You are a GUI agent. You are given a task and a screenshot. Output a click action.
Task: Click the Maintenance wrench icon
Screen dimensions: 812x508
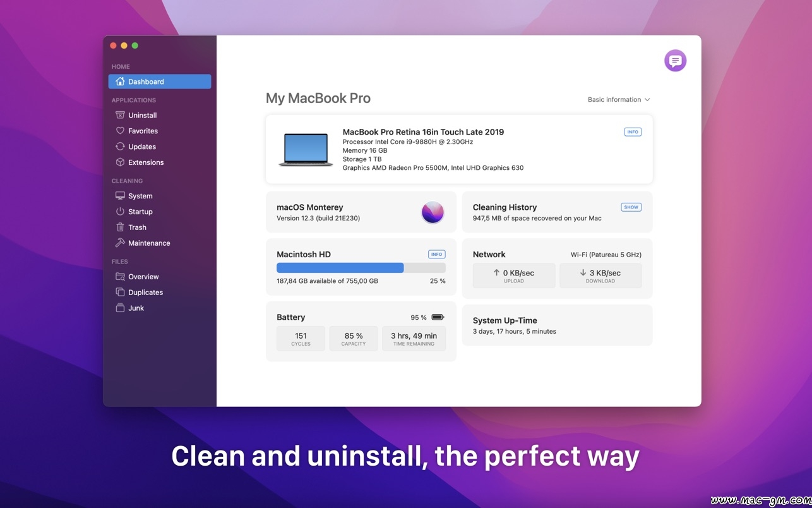pyautogui.click(x=120, y=243)
